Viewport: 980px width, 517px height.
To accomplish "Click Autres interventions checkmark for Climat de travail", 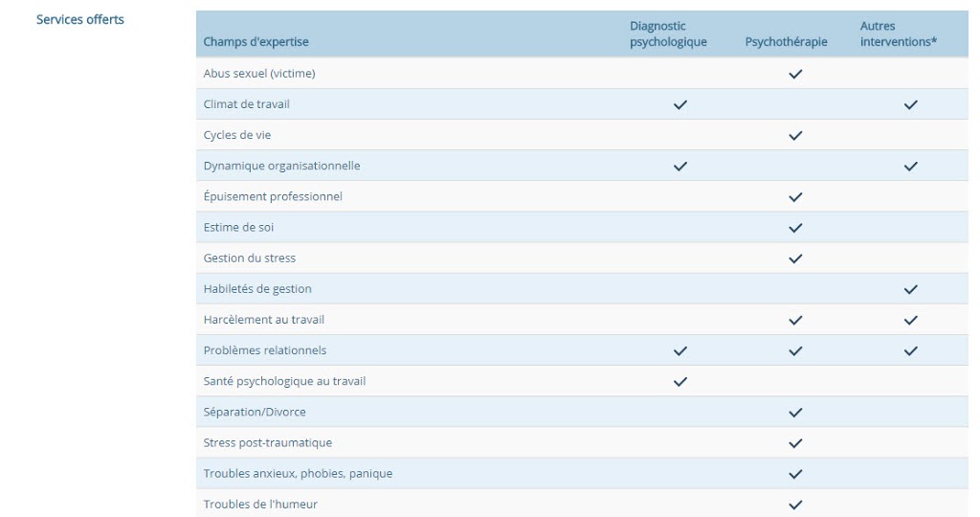I will click(x=911, y=104).
